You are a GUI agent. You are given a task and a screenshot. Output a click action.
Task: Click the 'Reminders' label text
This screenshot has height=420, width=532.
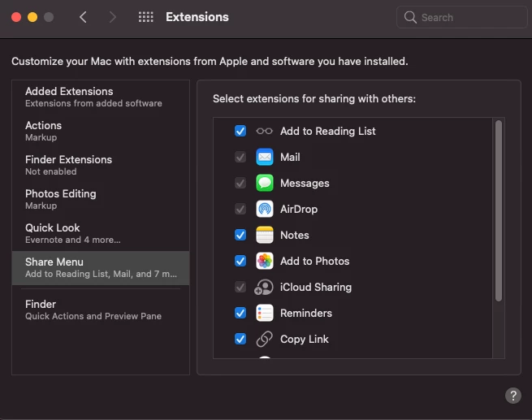[306, 313]
